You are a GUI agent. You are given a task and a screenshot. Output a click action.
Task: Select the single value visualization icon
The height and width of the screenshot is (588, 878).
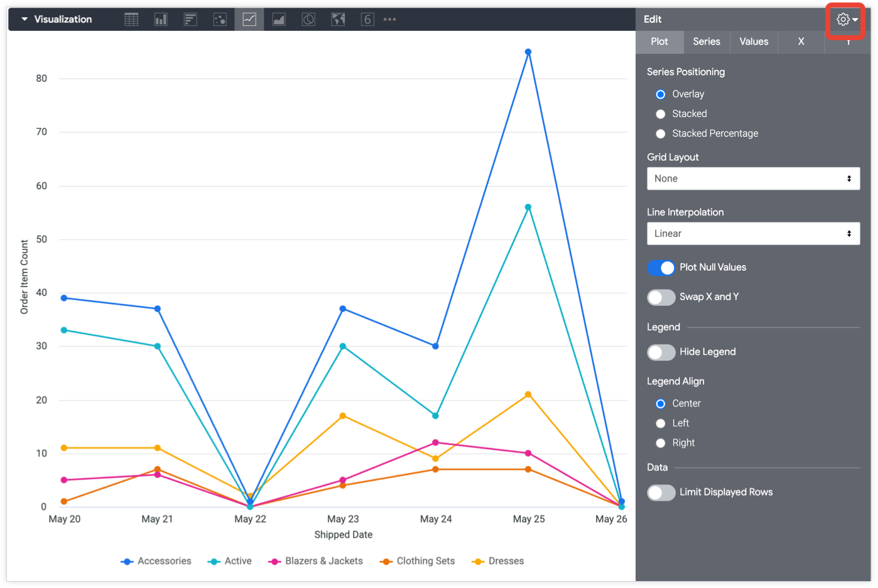pyautogui.click(x=367, y=19)
